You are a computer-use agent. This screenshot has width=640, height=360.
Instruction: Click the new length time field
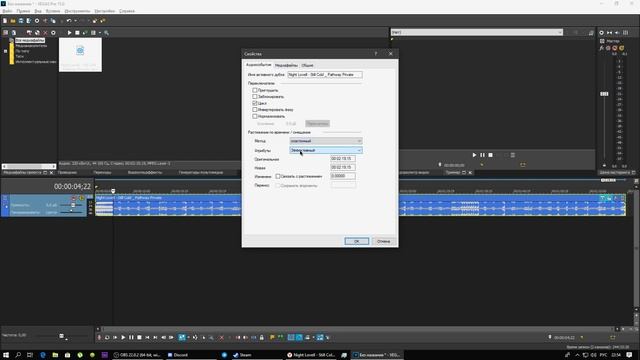pyautogui.click(x=343, y=167)
